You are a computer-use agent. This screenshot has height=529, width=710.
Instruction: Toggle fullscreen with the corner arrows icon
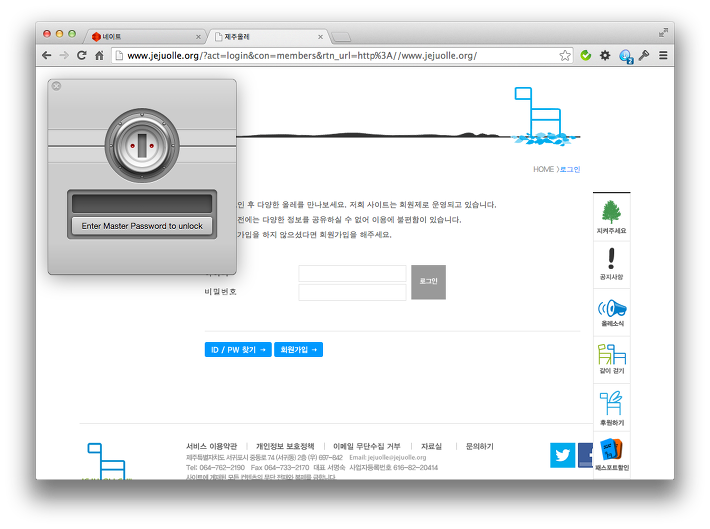pos(663,33)
